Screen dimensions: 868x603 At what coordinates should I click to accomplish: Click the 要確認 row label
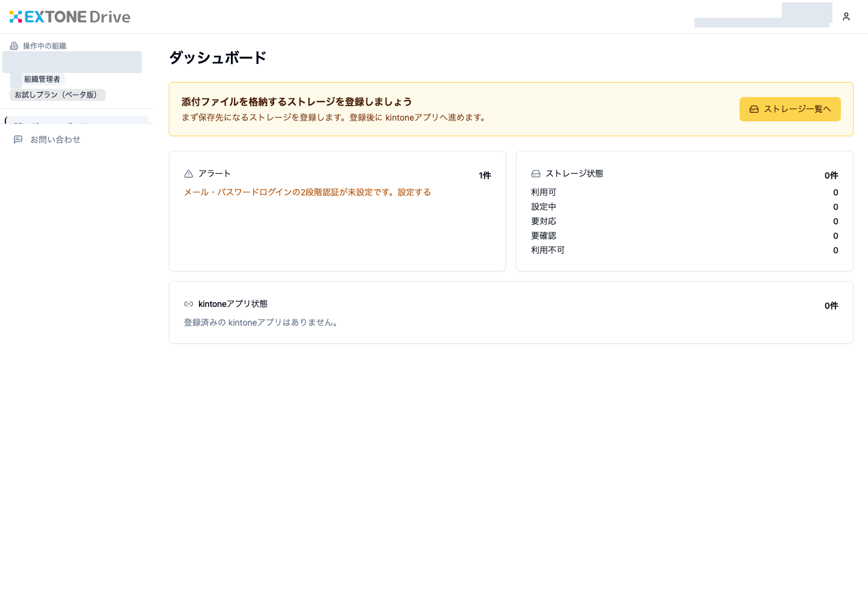(544, 236)
